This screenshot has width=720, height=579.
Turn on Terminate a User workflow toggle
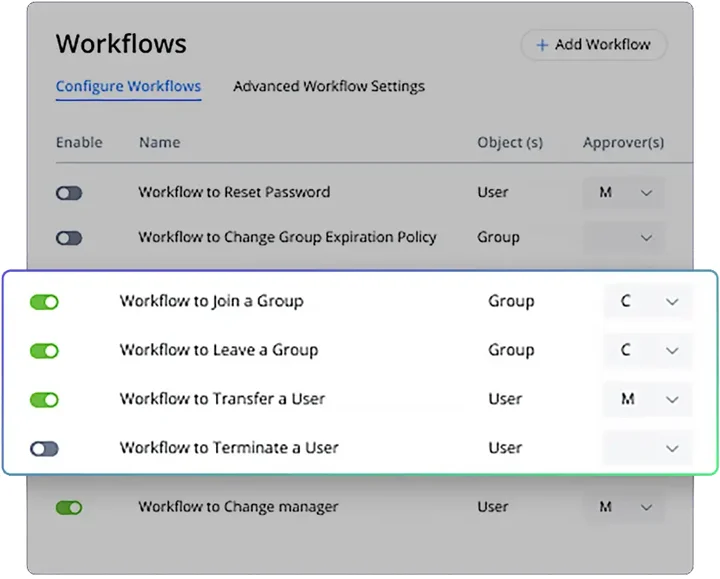[45, 449]
